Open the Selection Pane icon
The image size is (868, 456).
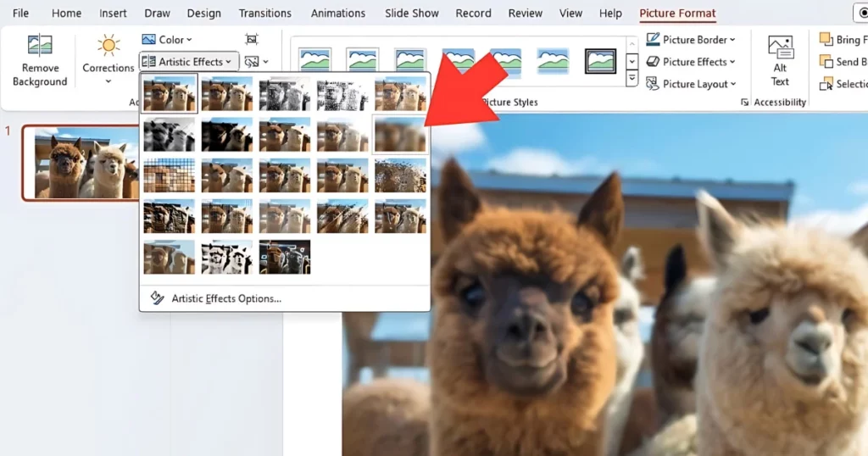[826, 84]
